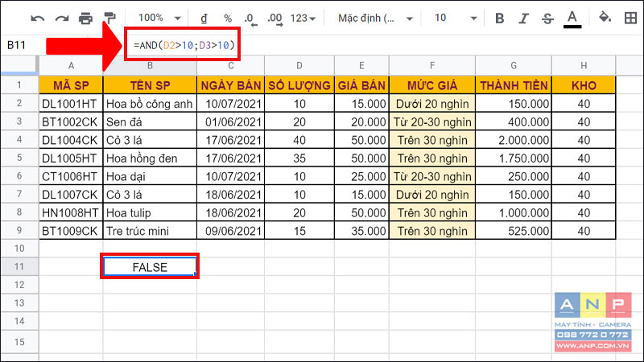Select column D header
Image resolution: width=644 pixels, height=362 pixels.
pos(299,66)
